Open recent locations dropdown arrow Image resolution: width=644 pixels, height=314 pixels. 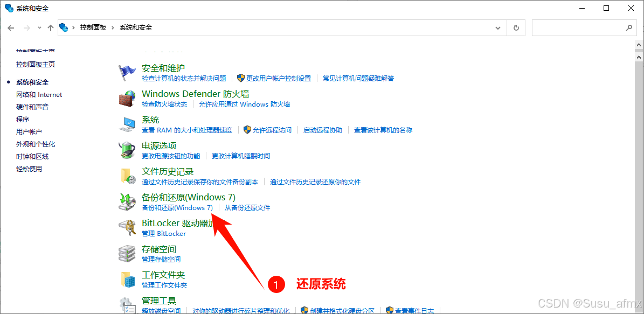tap(39, 28)
